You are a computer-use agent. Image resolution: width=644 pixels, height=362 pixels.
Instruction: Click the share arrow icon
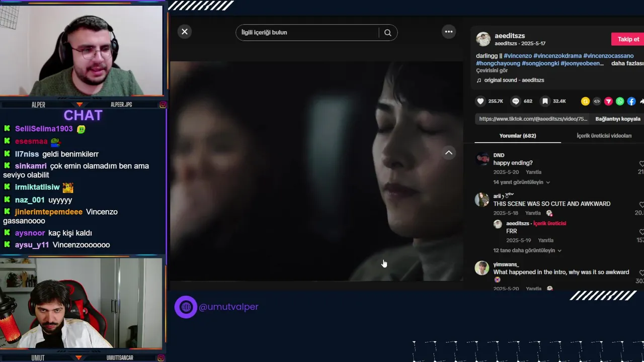pyautogui.click(x=641, y=101)
